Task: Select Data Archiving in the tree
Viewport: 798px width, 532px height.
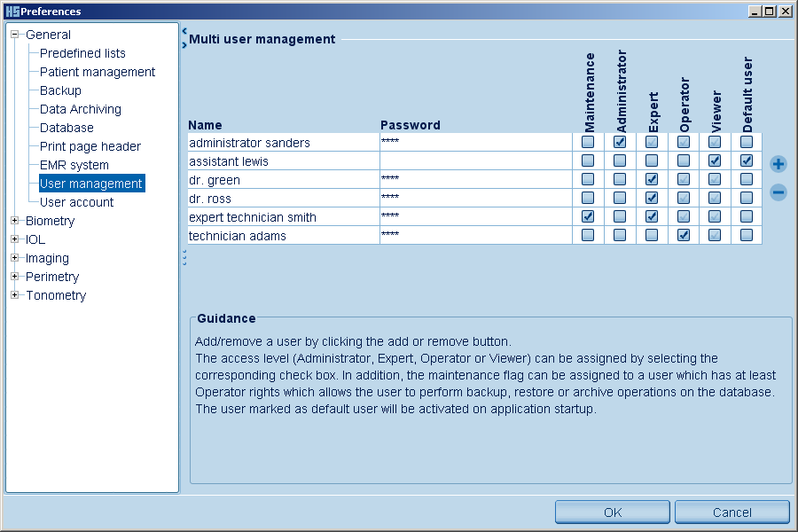Action: (x=81, y=109)
